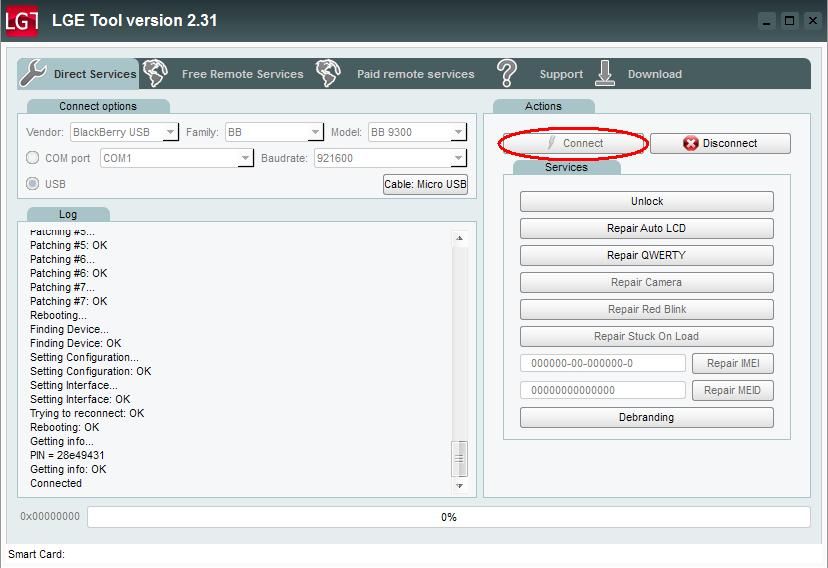
Task: Click the red X icon on Disconnect
Action: [x=690, y=143]
